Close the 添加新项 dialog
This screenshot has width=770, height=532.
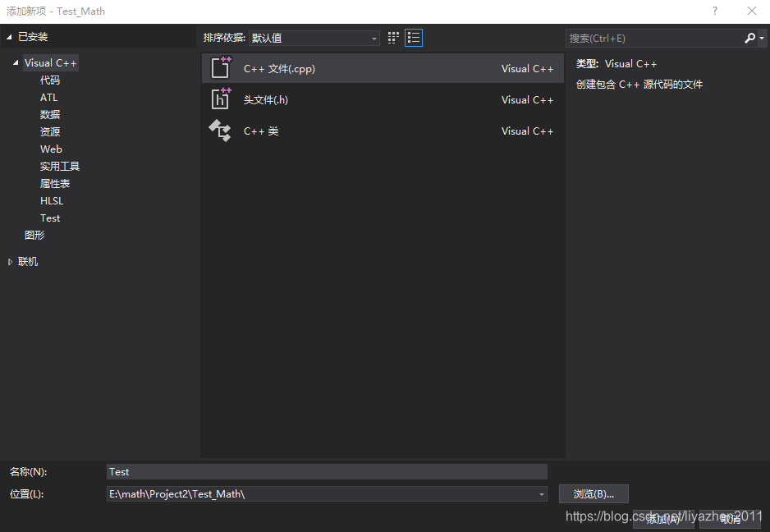[x=751, y=11]
